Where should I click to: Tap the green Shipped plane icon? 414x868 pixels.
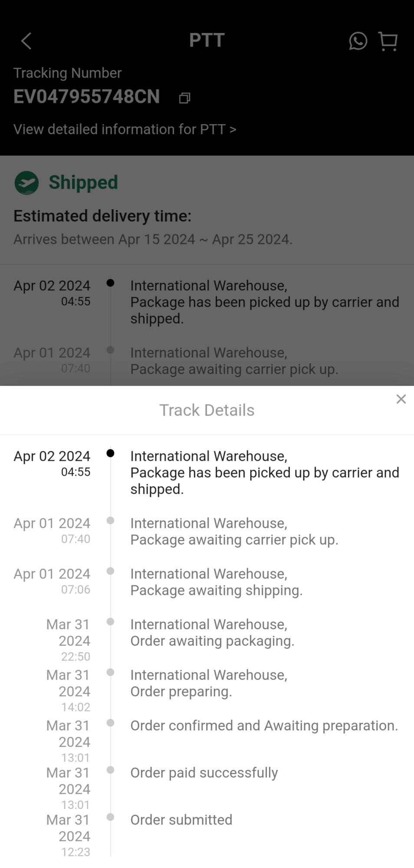(x=26, y=183)
